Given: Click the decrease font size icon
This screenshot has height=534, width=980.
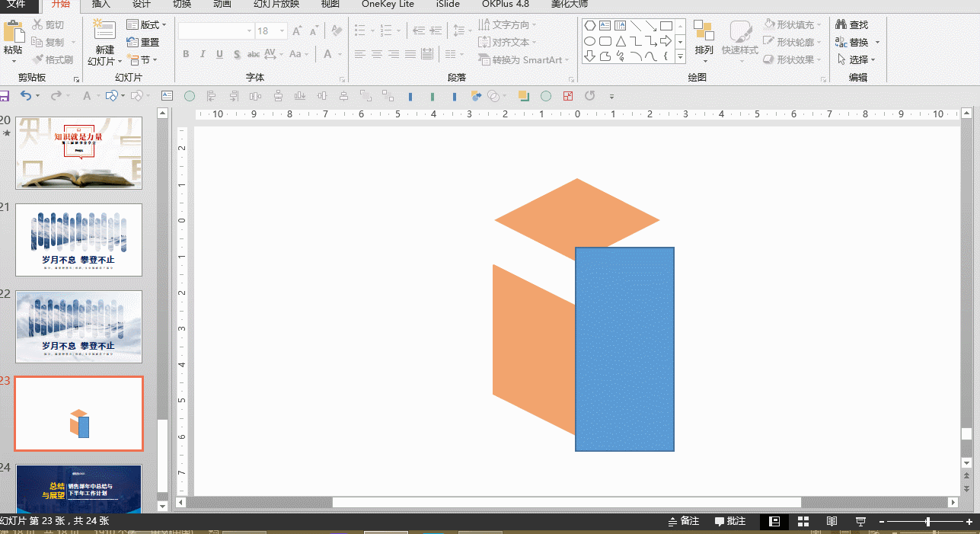Looking at the screenshot, I should pos(314,31).
